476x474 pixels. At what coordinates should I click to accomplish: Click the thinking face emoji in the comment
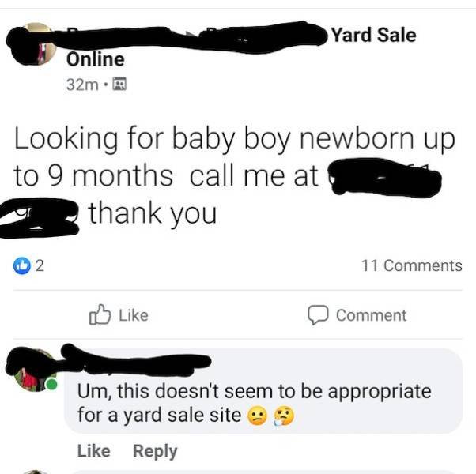(284, 416)
